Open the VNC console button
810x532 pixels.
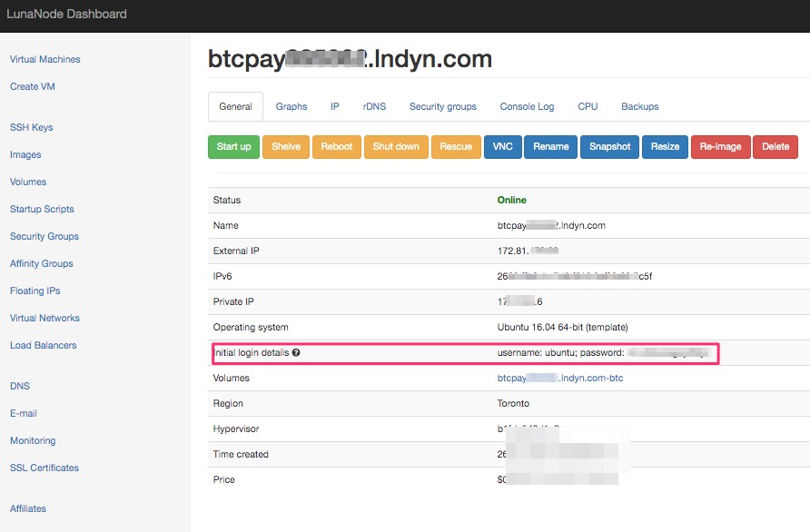(x=503, y=147)
